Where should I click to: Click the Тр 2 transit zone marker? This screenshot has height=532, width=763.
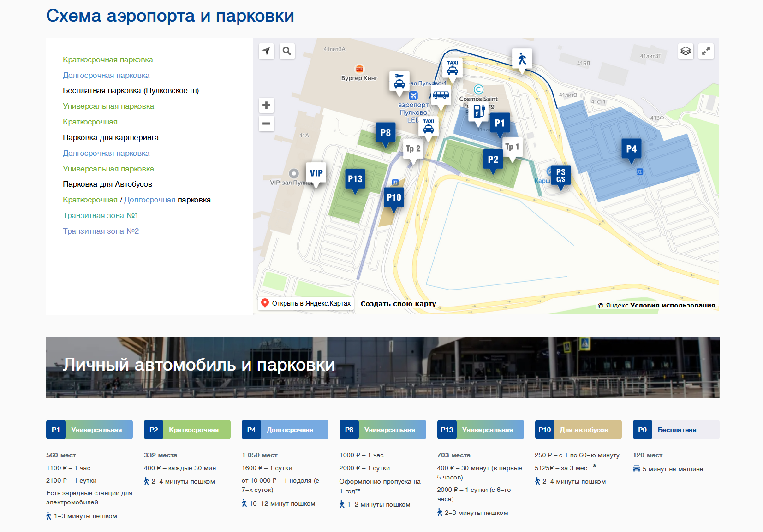tap(413, 149)
